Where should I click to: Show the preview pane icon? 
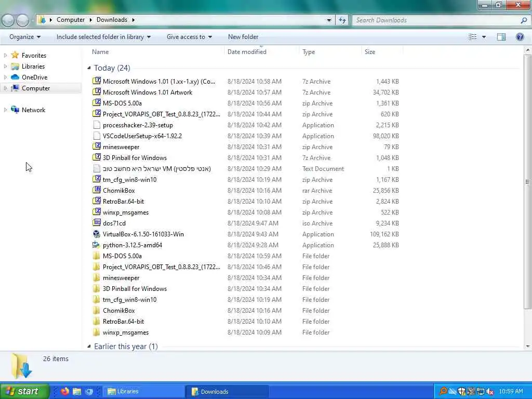pyautogui.click(x=501, y=37)
